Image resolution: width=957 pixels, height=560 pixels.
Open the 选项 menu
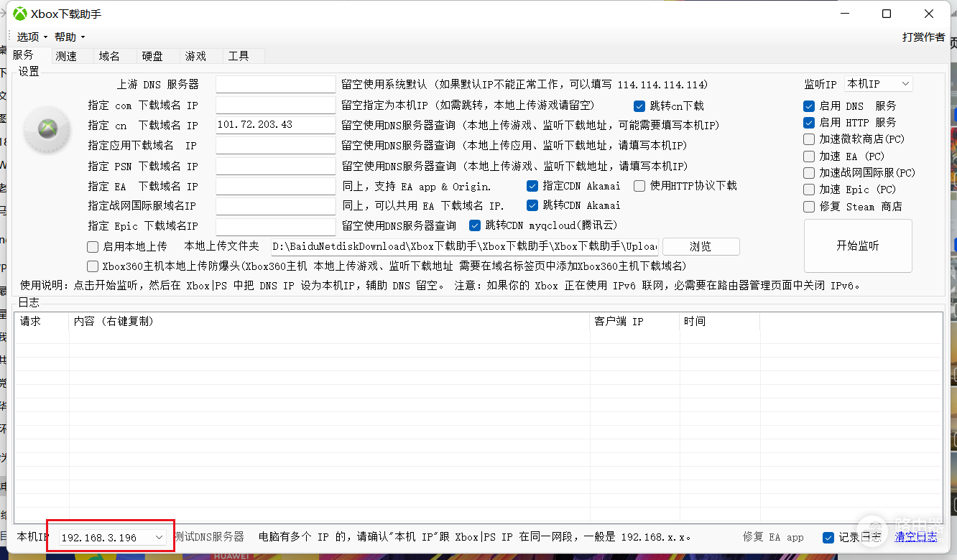click(32, 37)
